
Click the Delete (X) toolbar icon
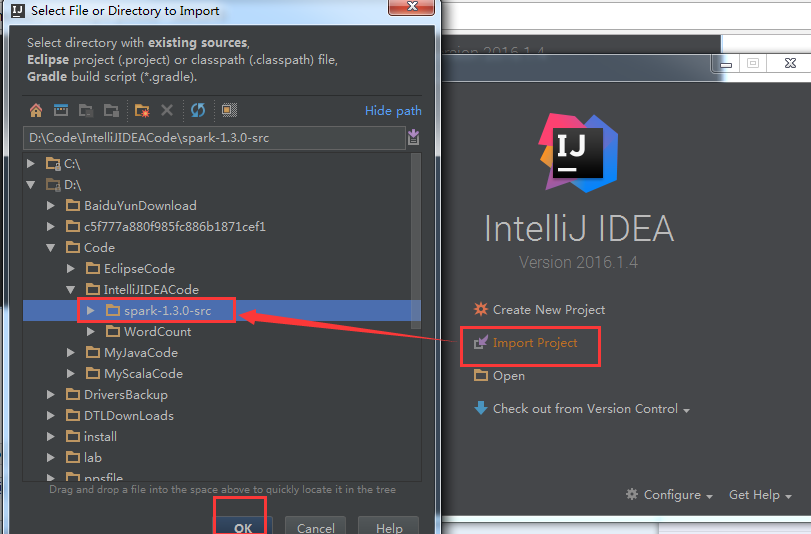coord(167,110)
